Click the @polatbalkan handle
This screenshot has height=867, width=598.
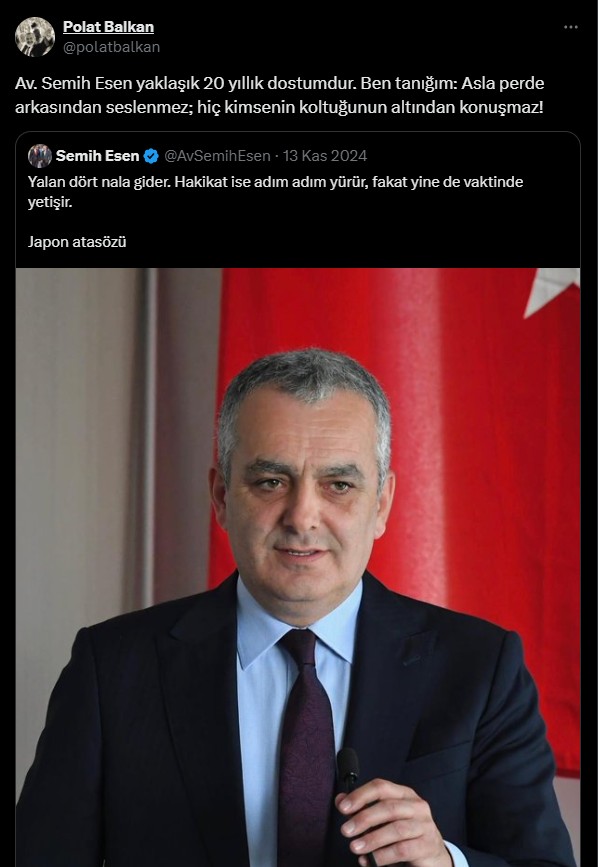point(111,47)
